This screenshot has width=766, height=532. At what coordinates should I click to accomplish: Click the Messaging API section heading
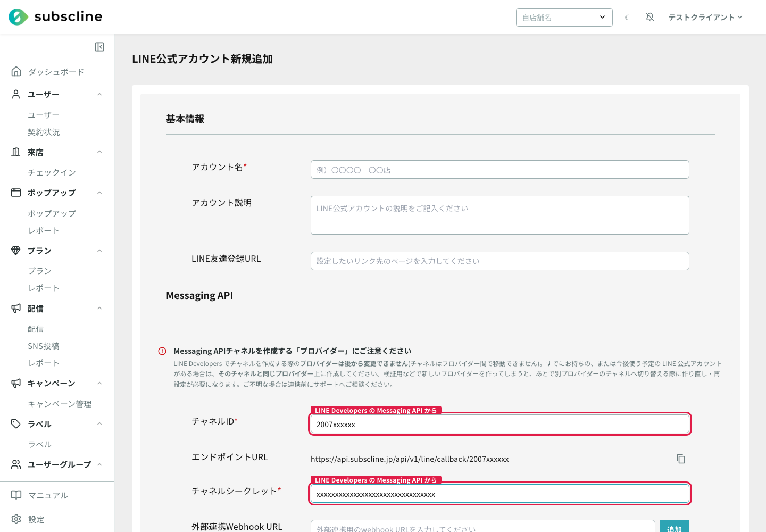click(x=199, y=295)
